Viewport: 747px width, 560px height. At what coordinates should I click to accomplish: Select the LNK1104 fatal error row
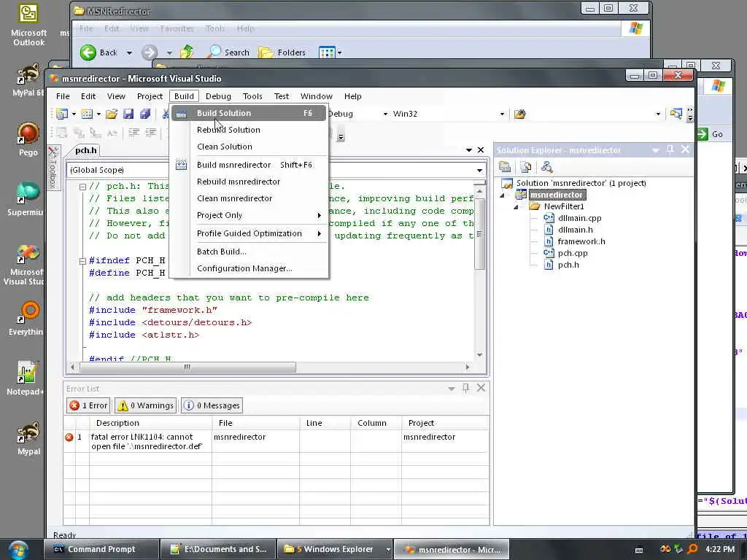[x=276, y=441]
